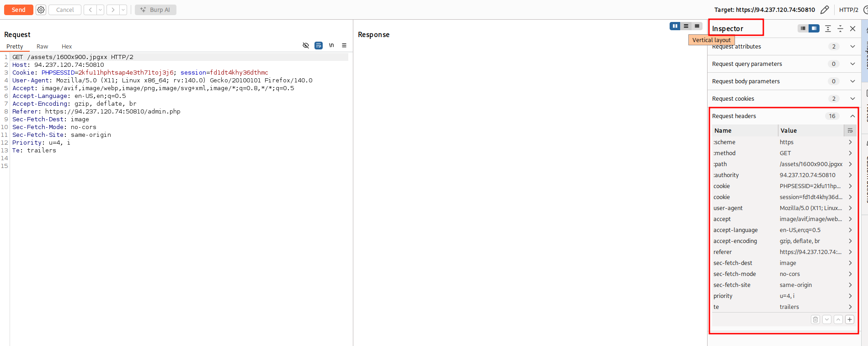Click the edit target pencil icon

click(825, 10)
